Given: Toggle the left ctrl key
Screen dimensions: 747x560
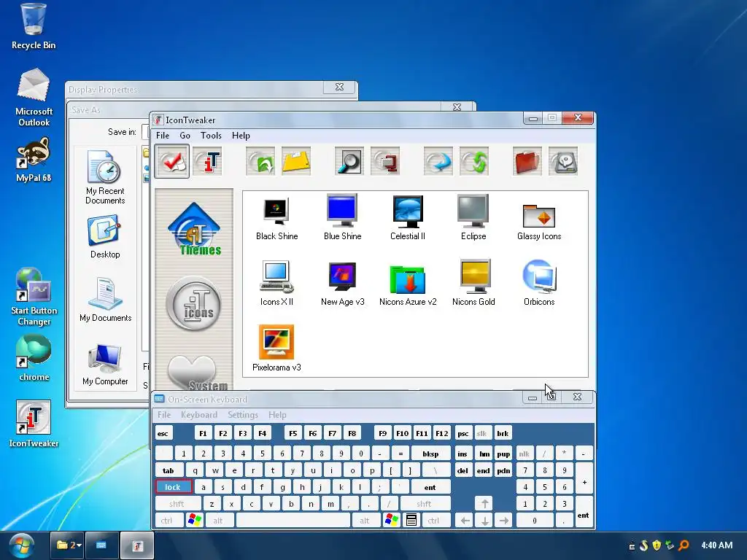Looking at the screenshot, I should [x=169, y=521].
